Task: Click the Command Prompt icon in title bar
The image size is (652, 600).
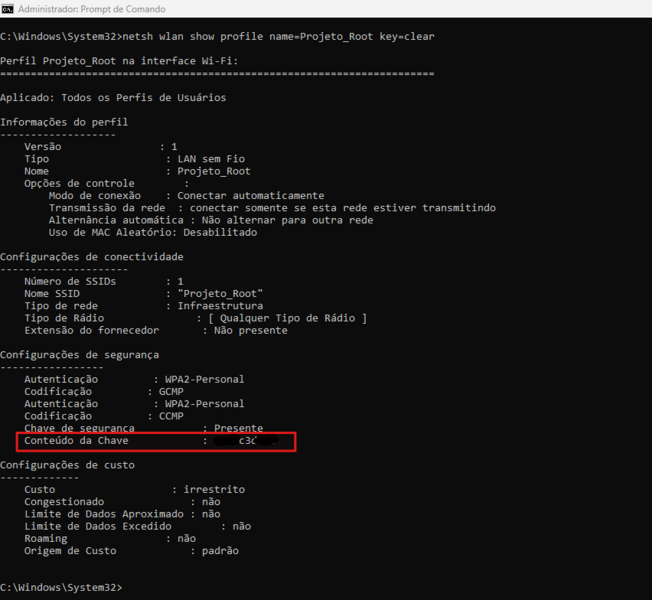Action: coord(7,9)
